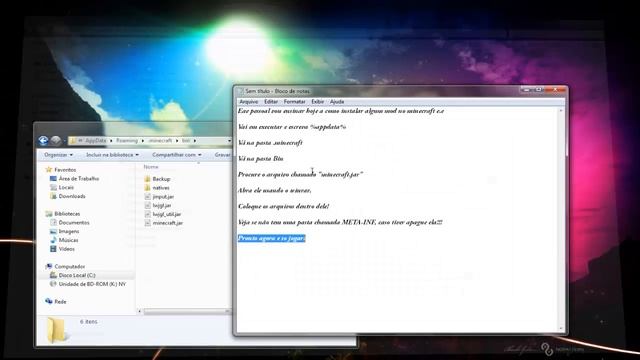Screen dimensions: 640x360
Task: Open Área de Trabalho in Explorer sidebar
Action: pyautogui.click(x=79, y=178)
